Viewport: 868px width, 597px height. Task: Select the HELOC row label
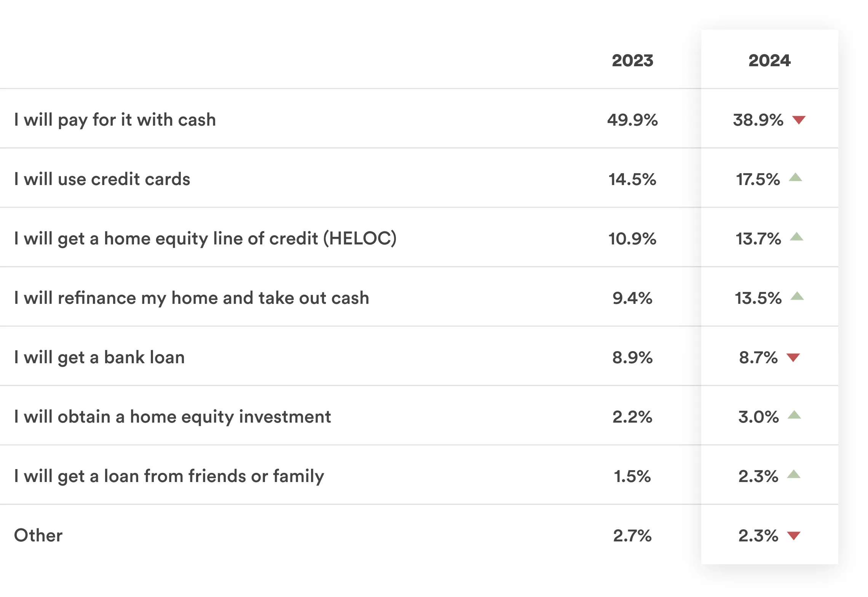pyautogui.click(x=206, y=239)
